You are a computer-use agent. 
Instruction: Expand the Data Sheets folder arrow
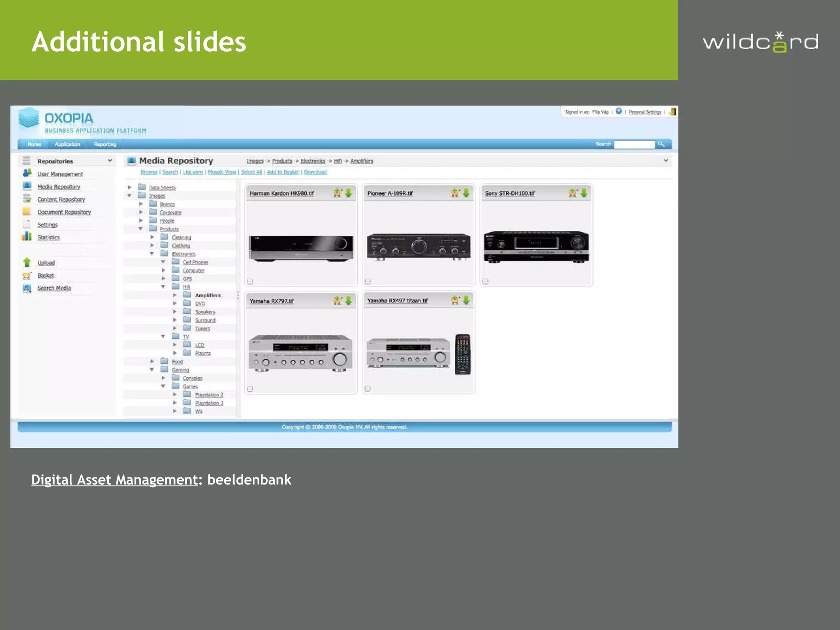[130, 187]
